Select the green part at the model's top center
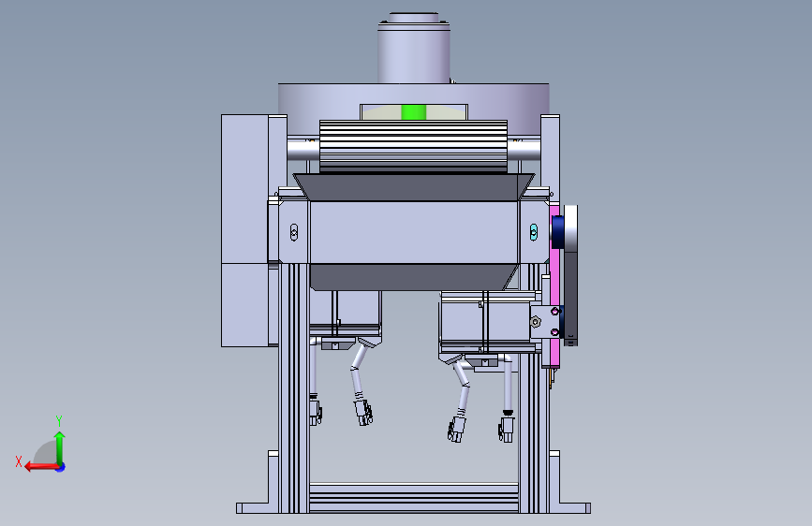Screen dimensions: 812x526 (414, 112)
